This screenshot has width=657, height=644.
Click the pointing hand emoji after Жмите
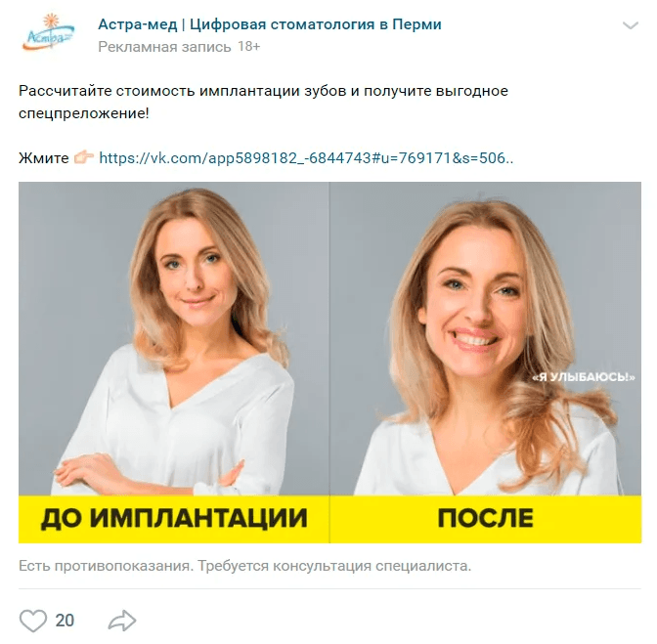[84, 157]
